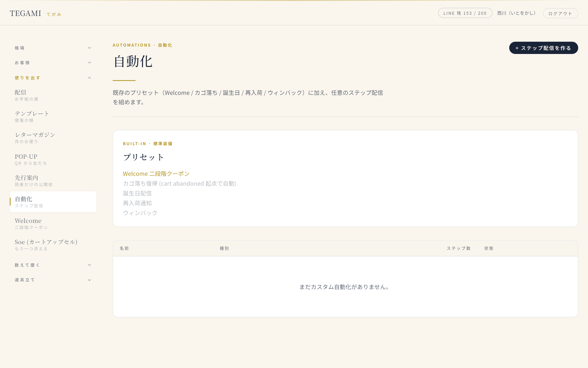The image size is (588, 368).
Task: Click the 帳場 section label
Action: tap(19, 48)
